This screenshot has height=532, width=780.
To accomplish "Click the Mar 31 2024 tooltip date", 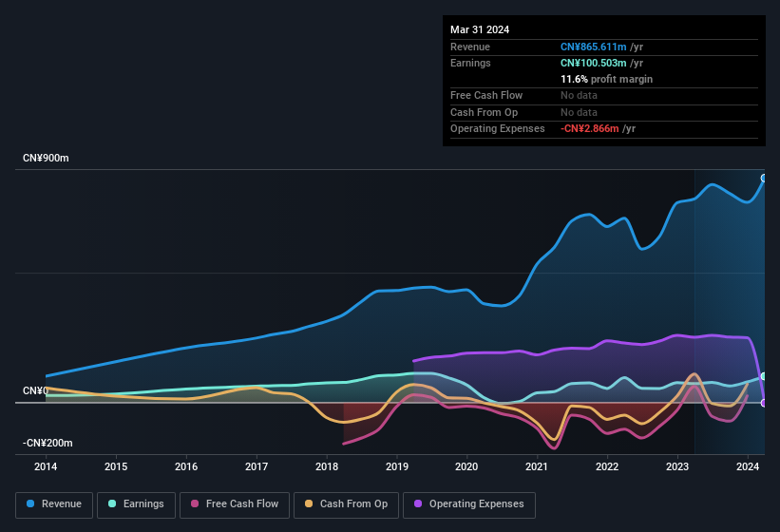I will 480,29.
